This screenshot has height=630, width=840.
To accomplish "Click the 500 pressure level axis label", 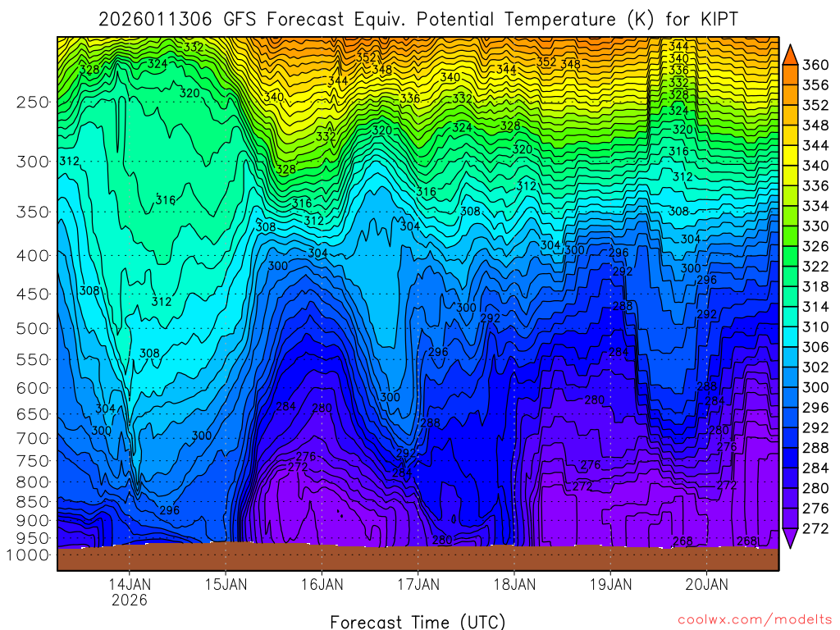I will pyautogui.click(x=33, y=328).
